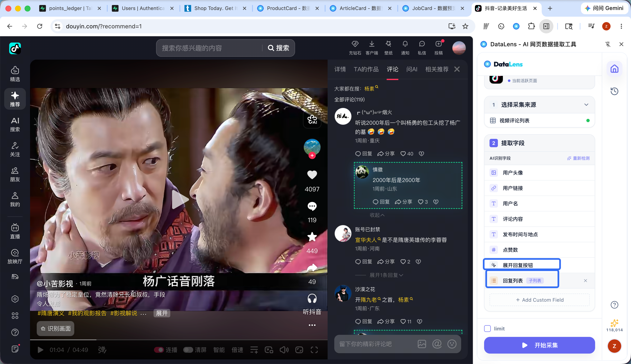The width and height of the screenshot is (631, 364).
Task: Select the 视频评论列表 source row
Action: 539,120
